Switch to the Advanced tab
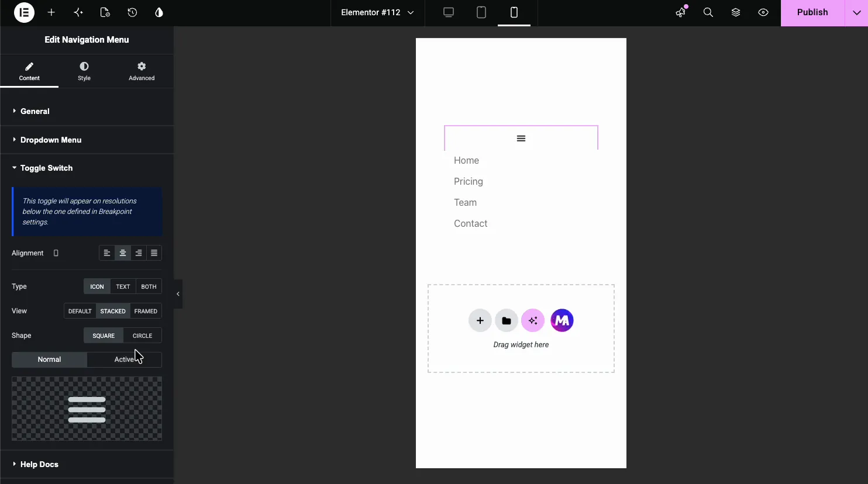Viewport: 868px width, 484px height. (142, 71)
